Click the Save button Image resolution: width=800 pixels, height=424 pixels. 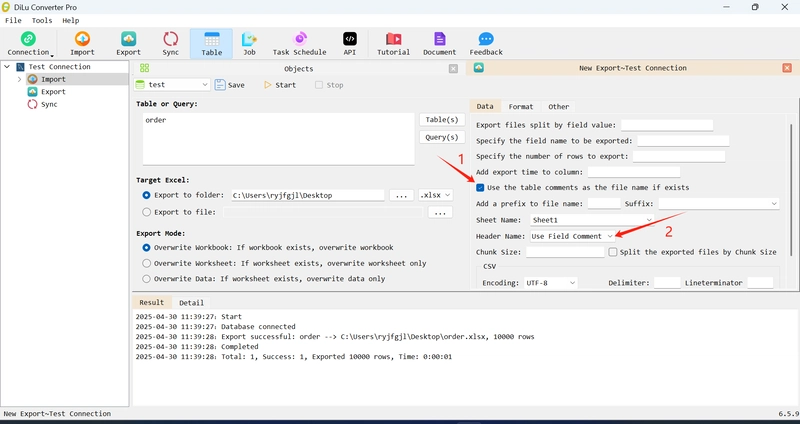[230, 85]
